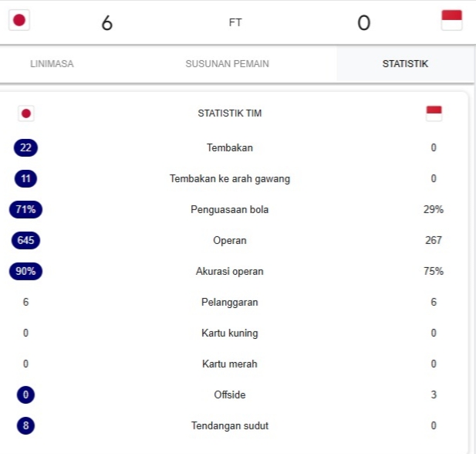Image resolution: width=476 pixels, height=454 pixels.
Task: Click the 8 corner kicks badge
Action: tap(25, 425)
